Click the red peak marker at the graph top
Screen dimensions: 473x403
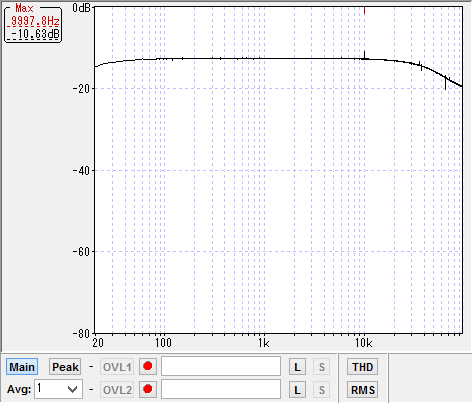coord(365,10)
